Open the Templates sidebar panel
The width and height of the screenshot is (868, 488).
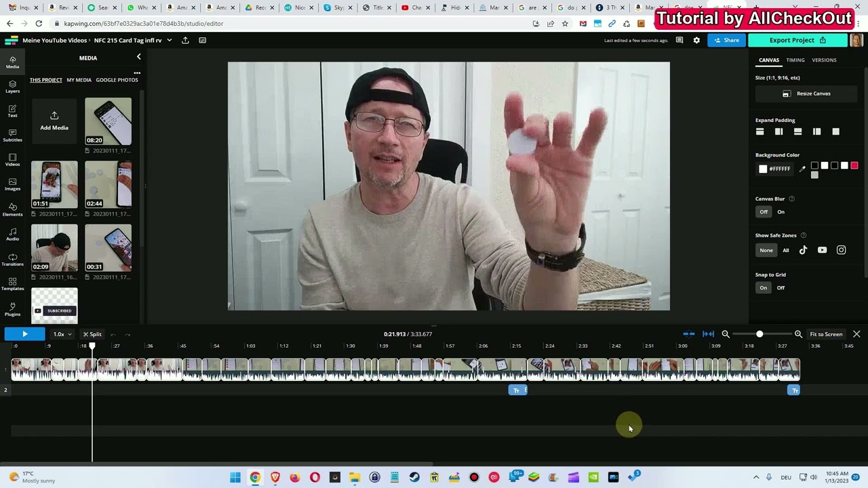(12, 284)
